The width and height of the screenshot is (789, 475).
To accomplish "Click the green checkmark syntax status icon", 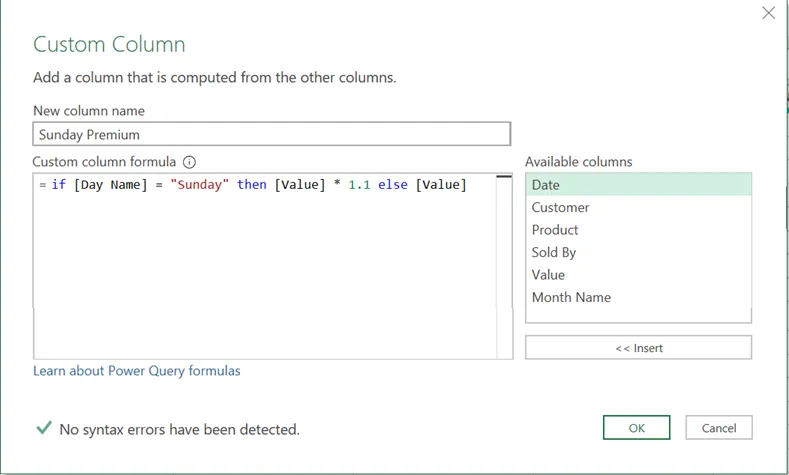I will (43, 428).
